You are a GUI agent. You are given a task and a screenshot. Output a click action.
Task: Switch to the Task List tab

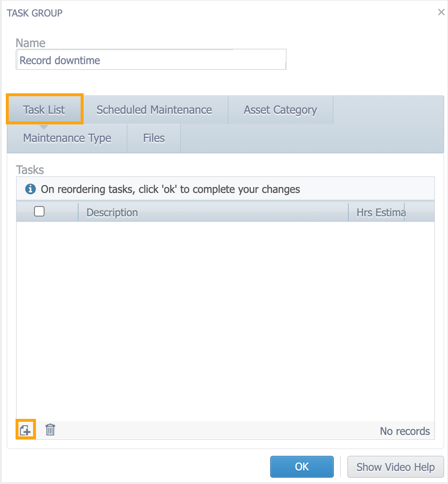coord(44,110)
